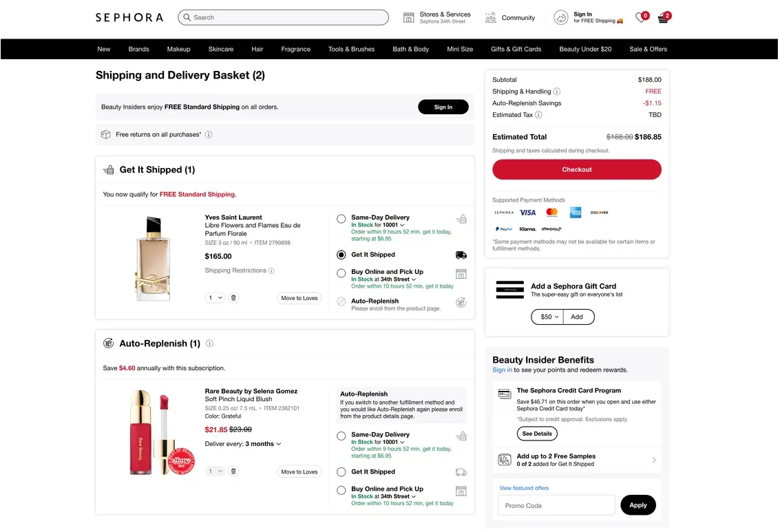Image resolution: width=778 pixels, height=532 pixels.
Task: Open the Brands menu
Action: (138, 49)
